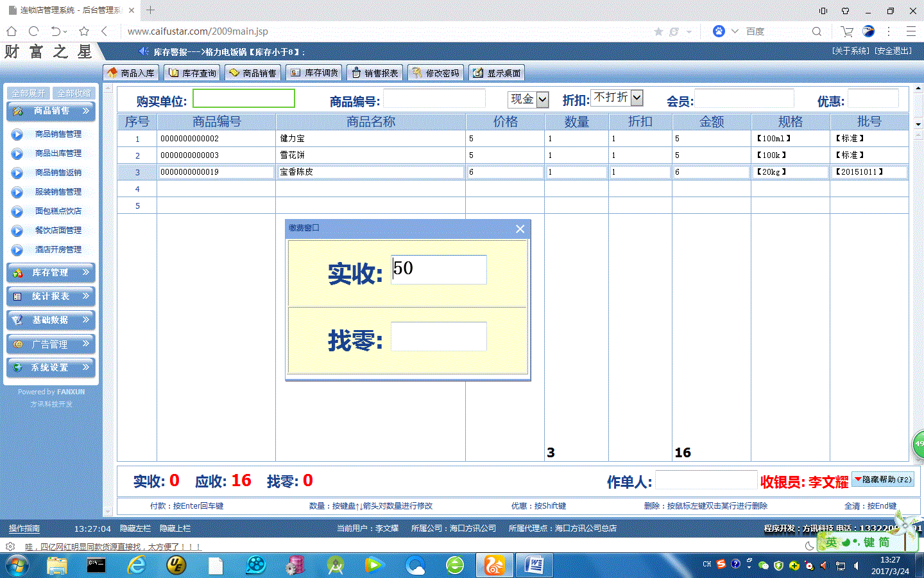
Task: Click 全部展开 to expand all menus
Action: (x=28, y=94)
